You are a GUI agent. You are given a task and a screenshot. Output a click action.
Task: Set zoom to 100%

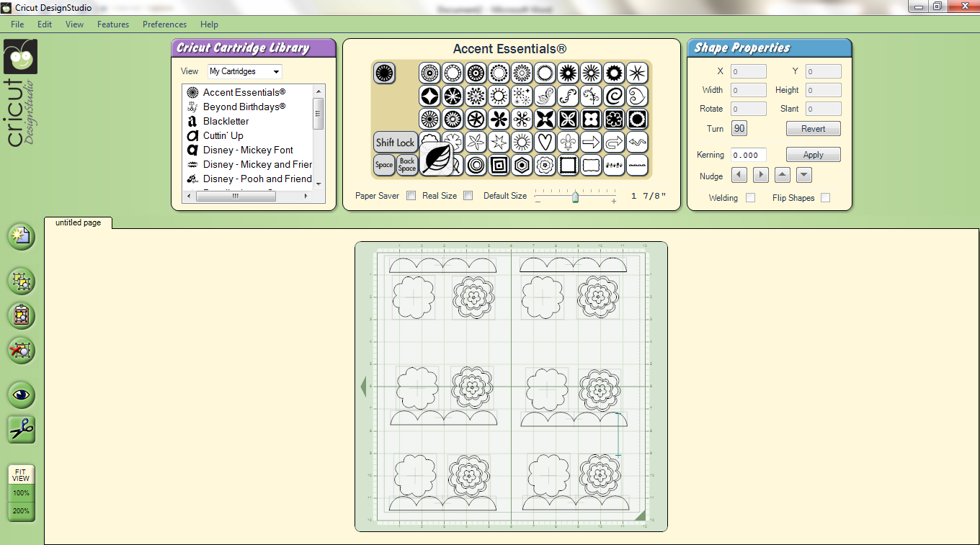[21, 493]
